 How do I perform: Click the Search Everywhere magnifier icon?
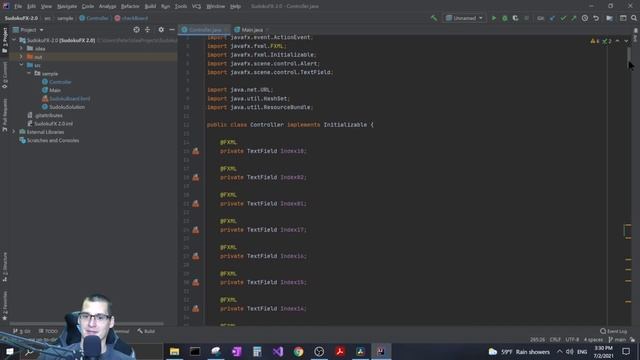point(634,18)
